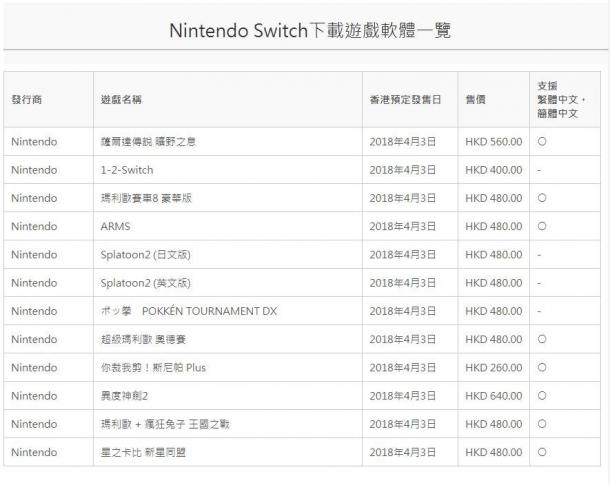The width and height of the screenshot is (610, 485).
Task: Click game name 星之卡比 新星同盟
Action: coord(143,452)
